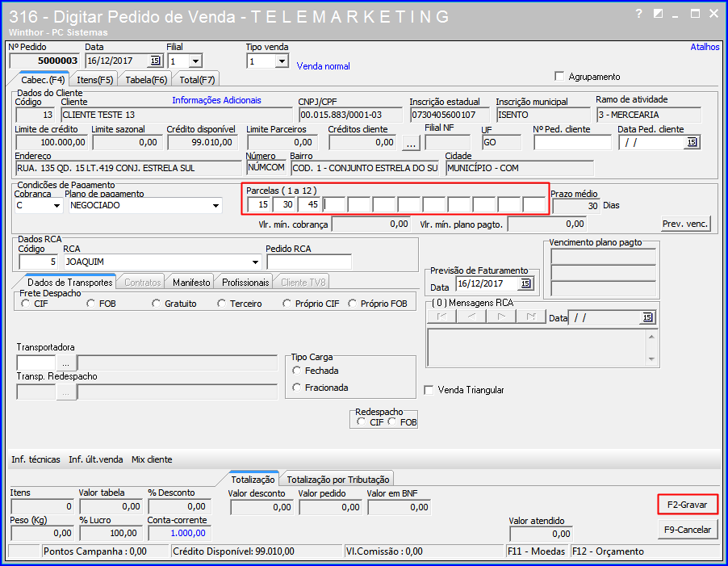Expand the Tipo venda dropdown
728x566 pixels.
pyautogui.click(x=282, y=61)
